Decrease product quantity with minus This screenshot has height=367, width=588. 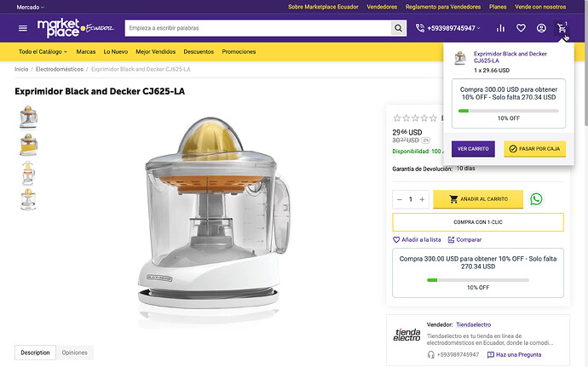click(399, 199)
